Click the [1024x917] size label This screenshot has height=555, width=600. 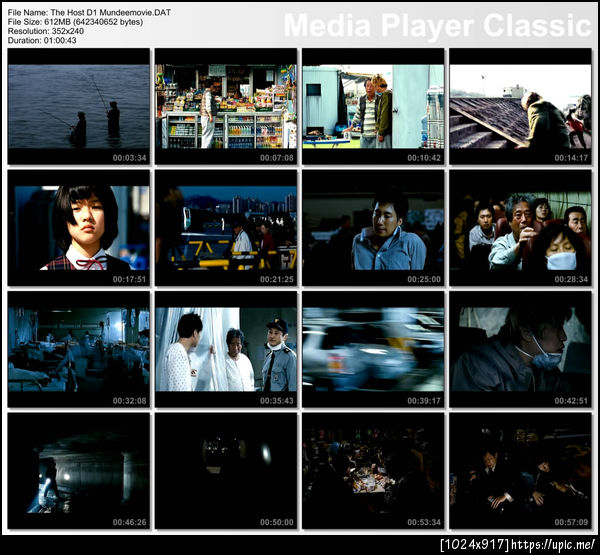pos(475,544)
